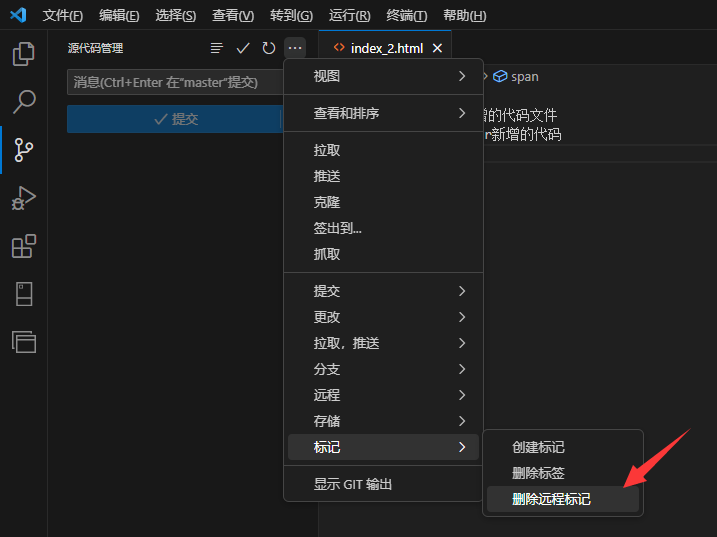
Task: Expand the 视图 submenu
Action: pyautogui.click(x=383, y=76)
